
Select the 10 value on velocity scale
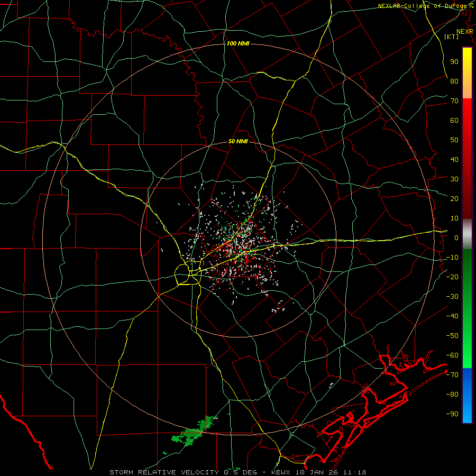(454, 218)
